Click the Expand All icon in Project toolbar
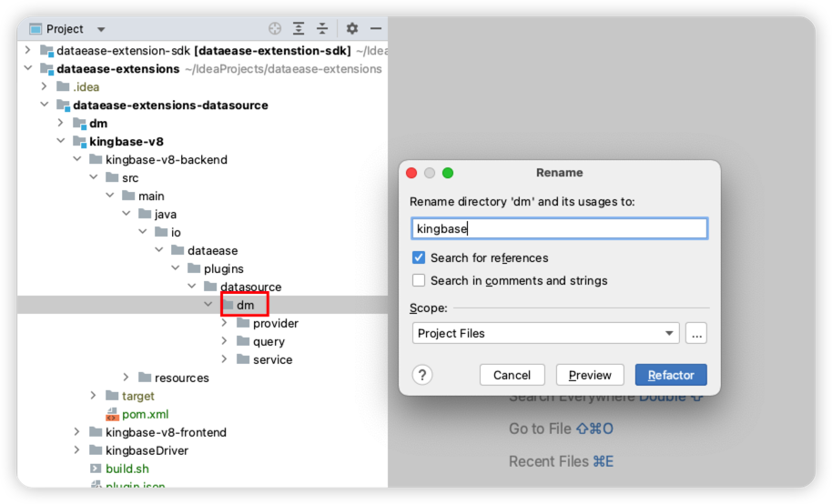The width and height of the screenshot is (832, 504). pyautogui.click(x=299, y=28)
